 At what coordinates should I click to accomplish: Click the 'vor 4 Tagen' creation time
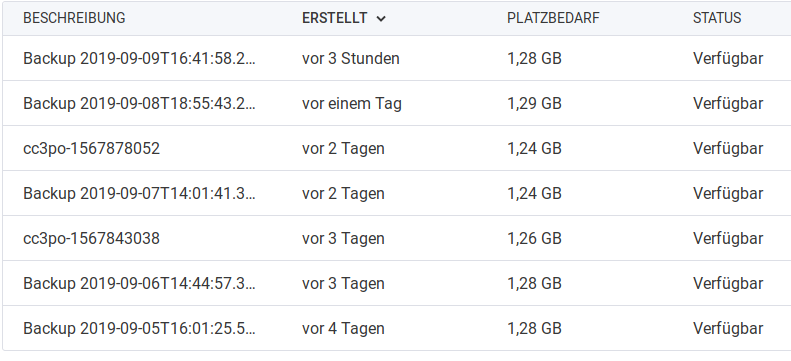[343, 329]
